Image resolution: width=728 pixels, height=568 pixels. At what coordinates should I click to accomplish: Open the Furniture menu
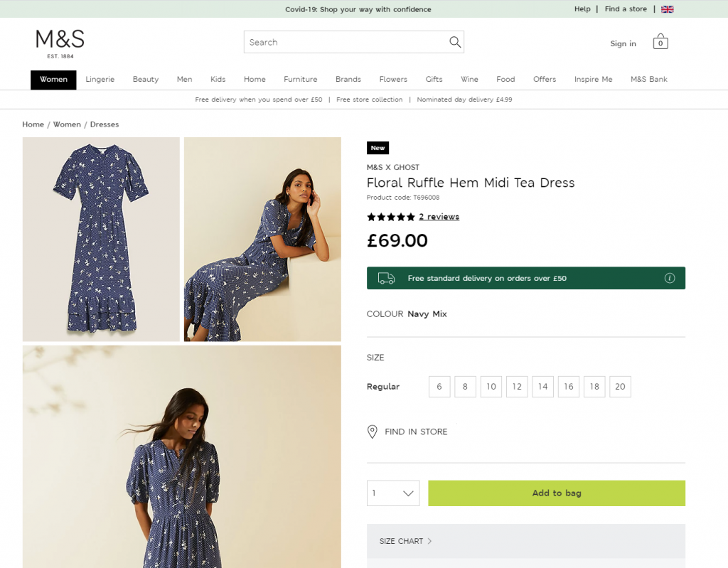[301, 80]
